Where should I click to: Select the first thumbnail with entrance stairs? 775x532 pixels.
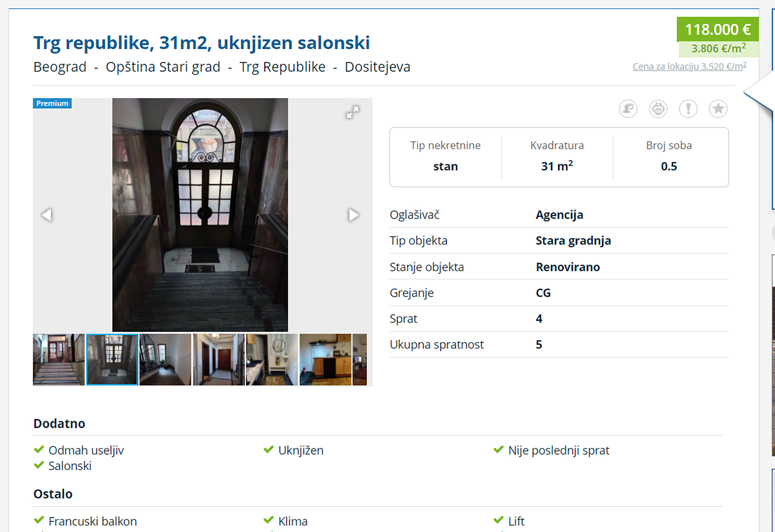tap(59, 359)
